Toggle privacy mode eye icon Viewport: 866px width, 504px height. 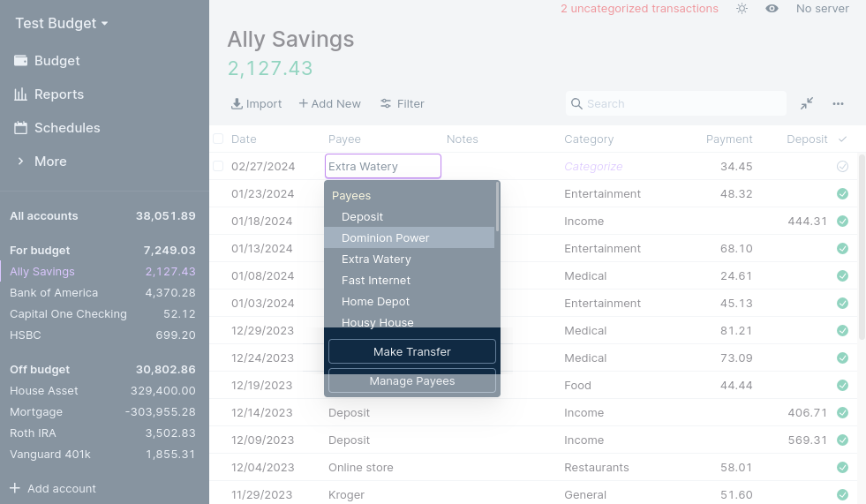[772, 9]
